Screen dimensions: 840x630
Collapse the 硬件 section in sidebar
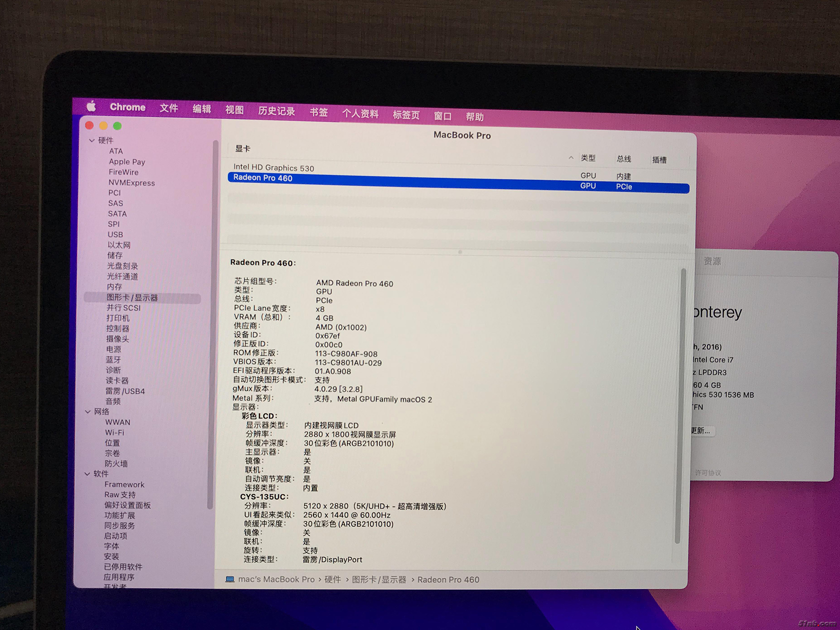91,140
